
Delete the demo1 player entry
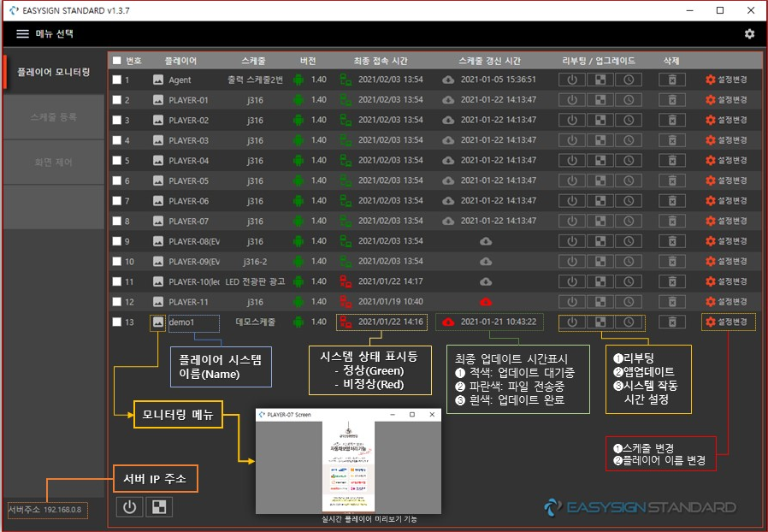[x=672, y=322]
